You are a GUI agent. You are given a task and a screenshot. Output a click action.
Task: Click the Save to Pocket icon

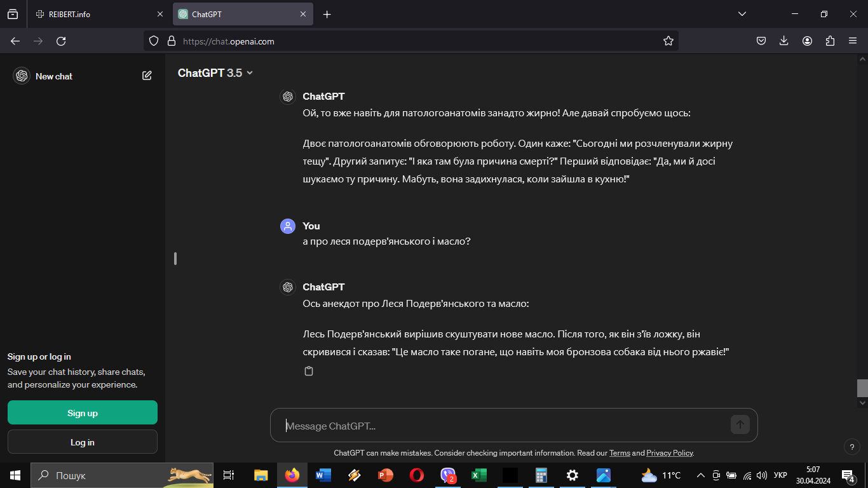761,41
